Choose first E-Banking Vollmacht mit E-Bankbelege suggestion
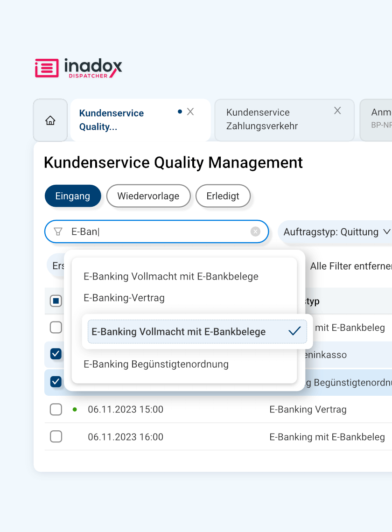 171,276
